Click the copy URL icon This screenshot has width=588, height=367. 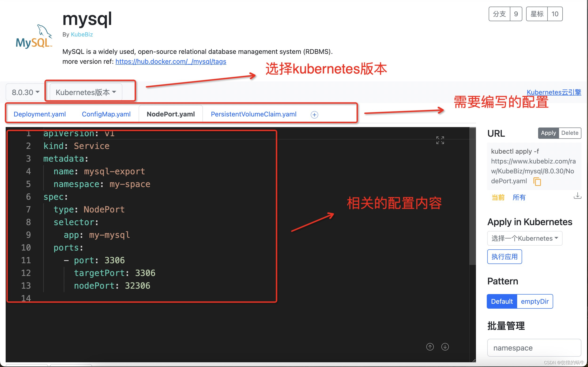point(537,181)
